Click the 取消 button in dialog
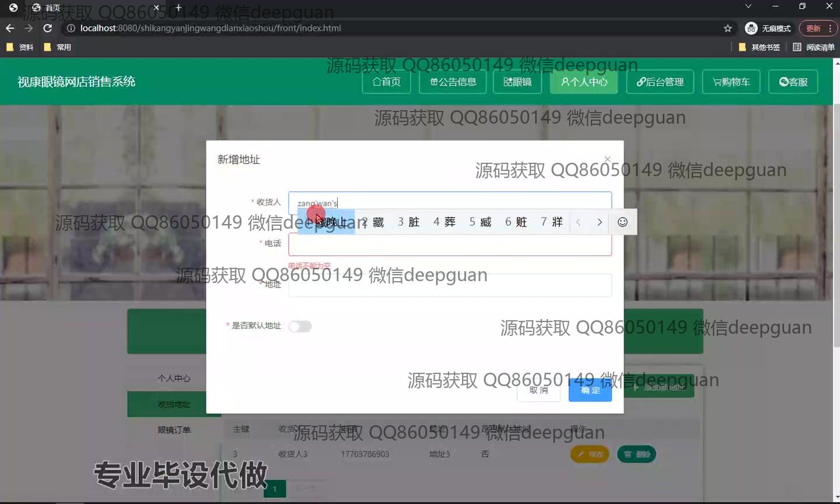 (x=538, y=390)
